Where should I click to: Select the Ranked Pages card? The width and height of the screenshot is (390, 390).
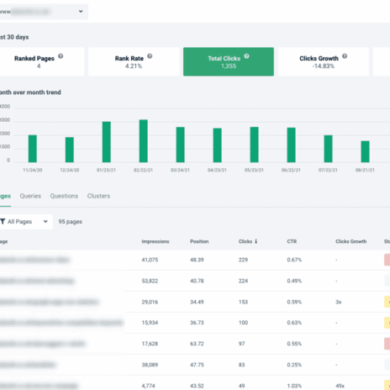tap(42, 62)
